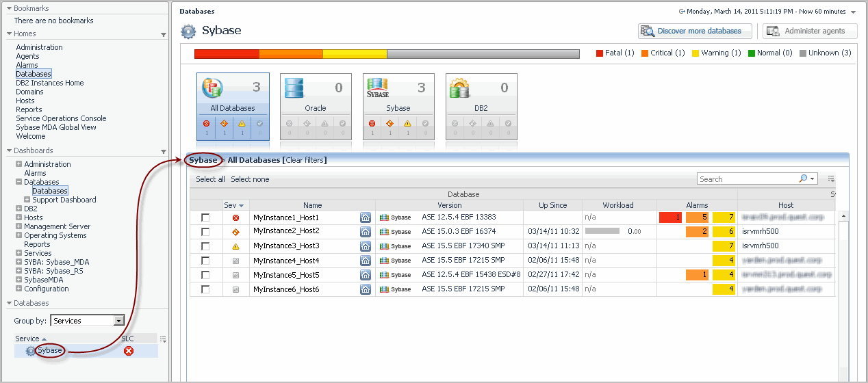Image resolution: width=868 pixels, height=383 pixels.
Task: Select Databases child node under Dashboards
Action: (x=50, y=191)
